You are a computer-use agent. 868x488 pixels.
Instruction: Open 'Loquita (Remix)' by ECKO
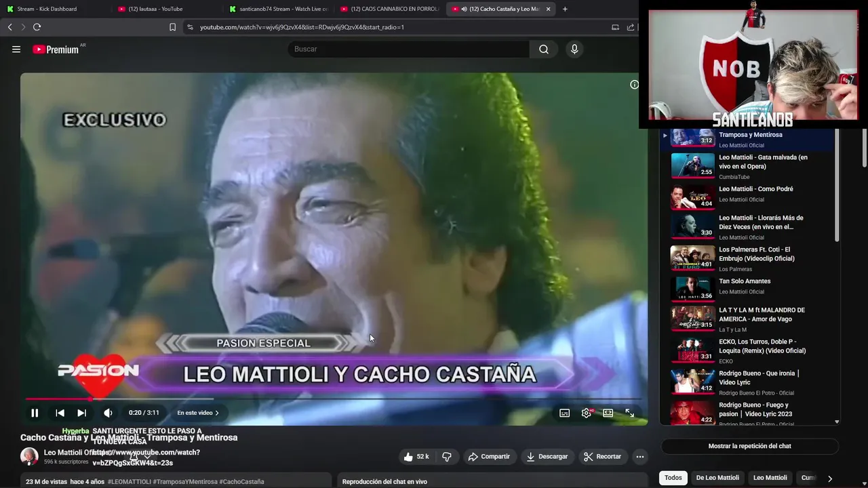tap(762, 346)
